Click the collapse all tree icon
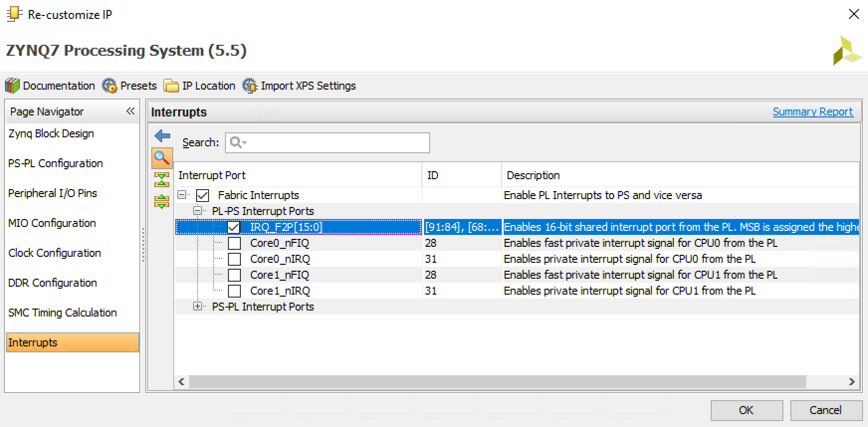The height and width of the screenshot is (427, 868). [x=162, y=180]
